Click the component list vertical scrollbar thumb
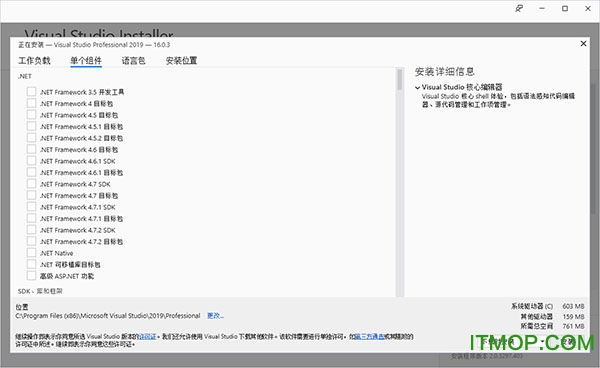 pos(399,80)
